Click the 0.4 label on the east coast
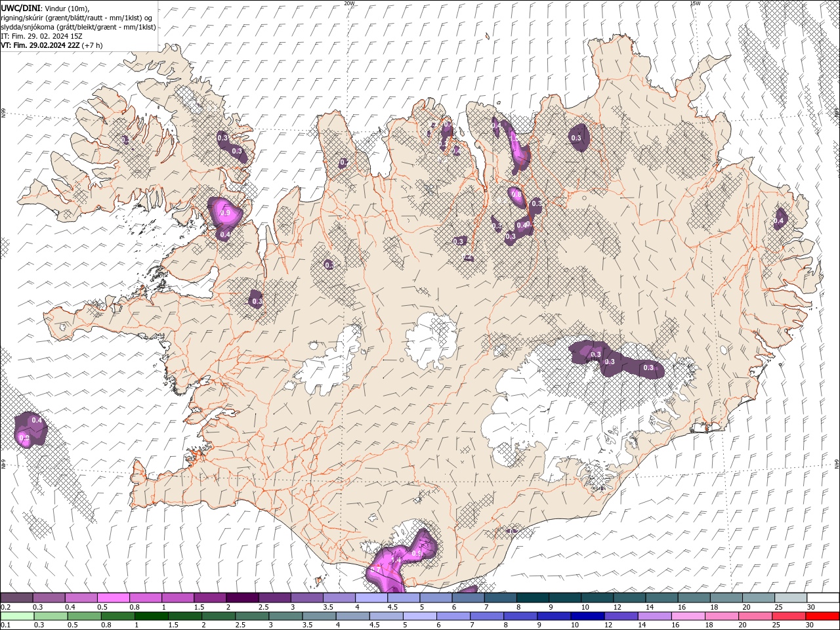Viewport: 840px width, 630px height. tap(779, 222)
